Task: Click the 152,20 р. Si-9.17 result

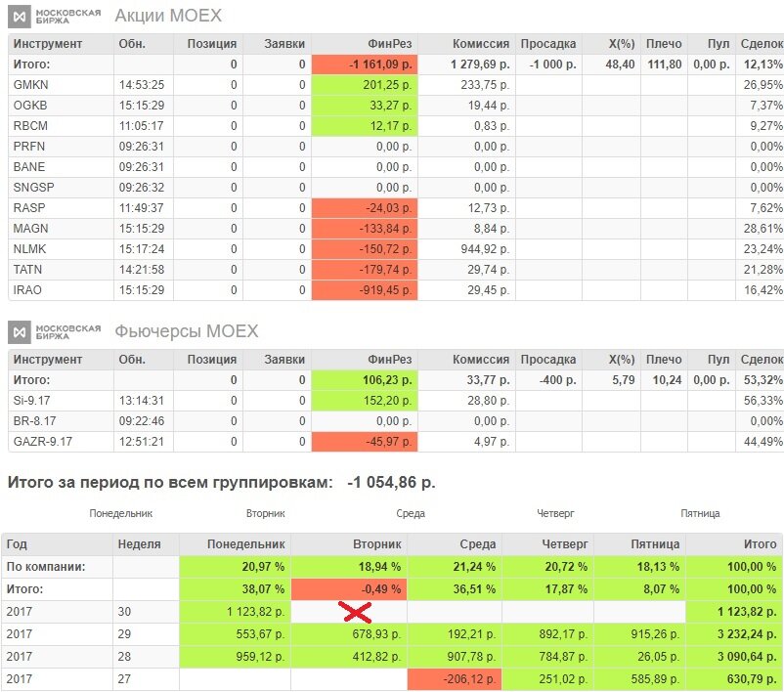Action: point(365,401)
